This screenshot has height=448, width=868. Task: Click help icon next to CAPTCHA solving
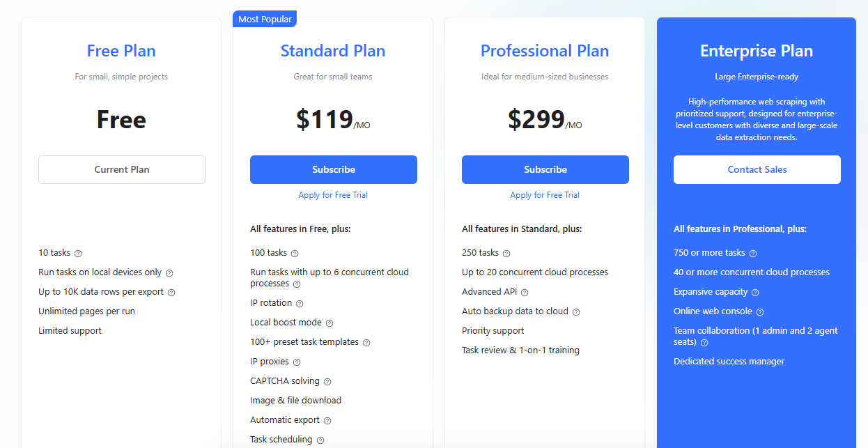pos(327,382)
